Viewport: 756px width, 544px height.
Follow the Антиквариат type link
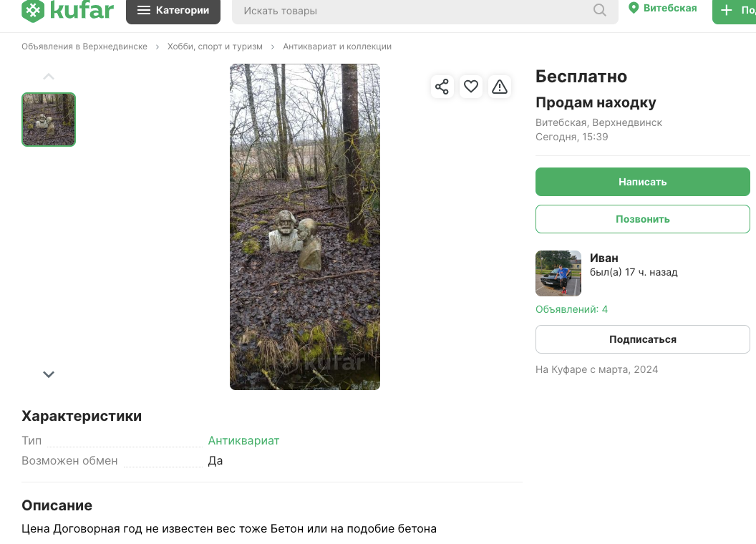click(243, 440)
